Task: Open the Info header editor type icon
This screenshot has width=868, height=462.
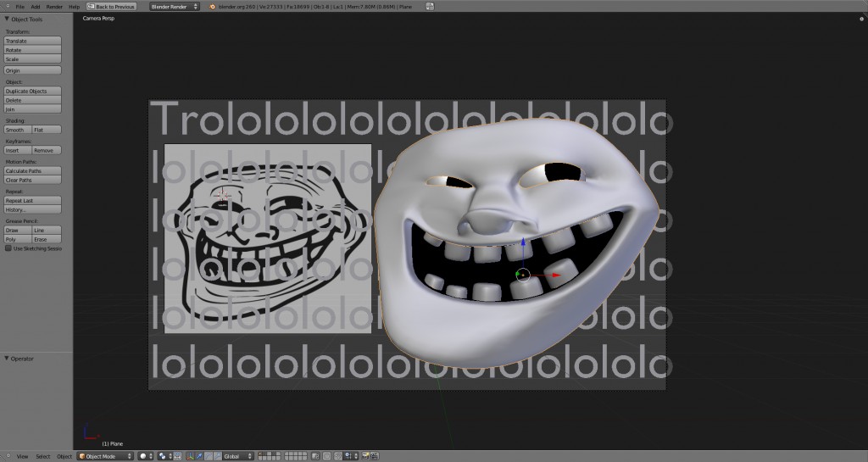Action: 8,6
